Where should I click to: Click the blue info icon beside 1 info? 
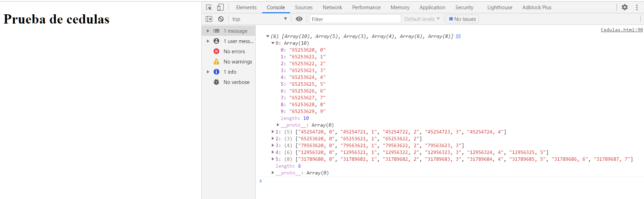216,72
